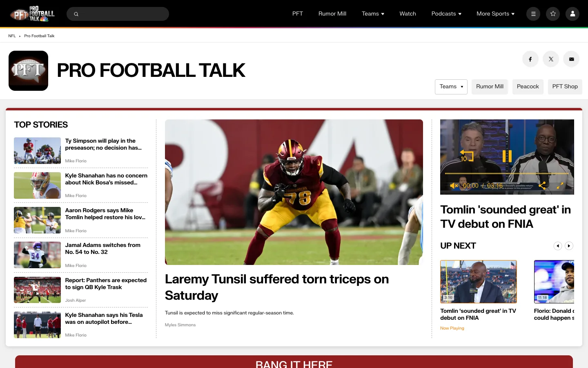Viewport: 588px width, 368px height.
Task: Click the Rumor Mill button
Action: pyautogui.click(x=490, y=87)
